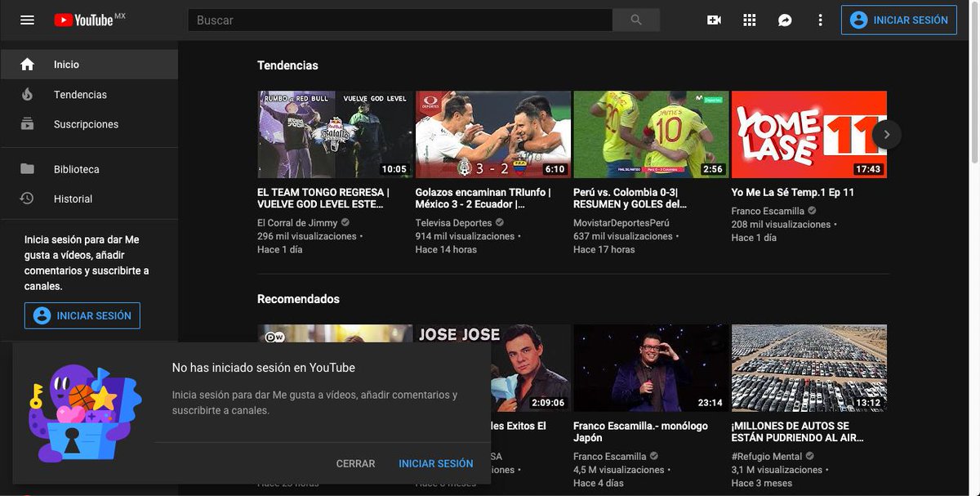Click INICIAR SESIÓN in the sign-in dialog
The width and height of the screenshot is (980, 496).
436,463
